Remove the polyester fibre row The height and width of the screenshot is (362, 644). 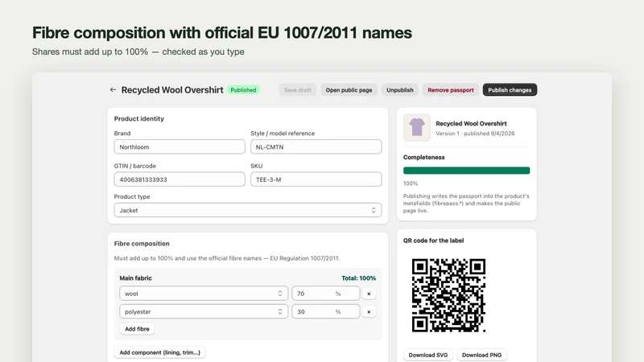click(369, 311)
